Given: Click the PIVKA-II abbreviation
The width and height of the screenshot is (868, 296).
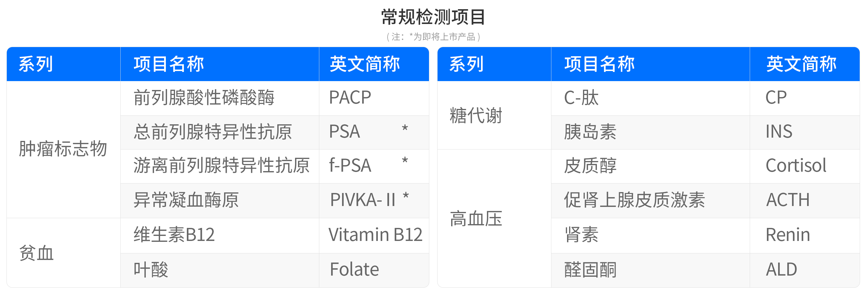Looking at the screenshot, I should [x=362, y=200].
